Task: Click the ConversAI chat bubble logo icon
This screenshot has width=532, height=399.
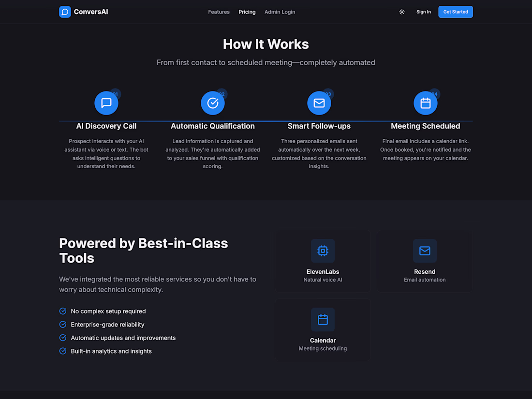Action: click(65, 12)
